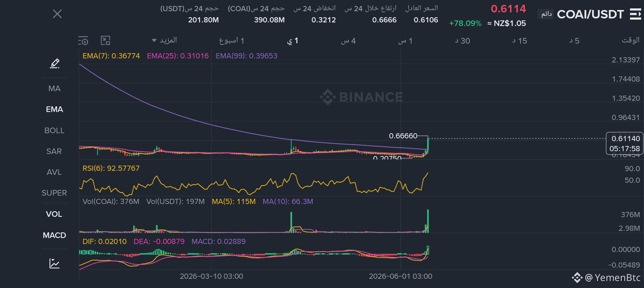Close the full-screen chart view
Screen dimensions: 644x288
(57, 14)
